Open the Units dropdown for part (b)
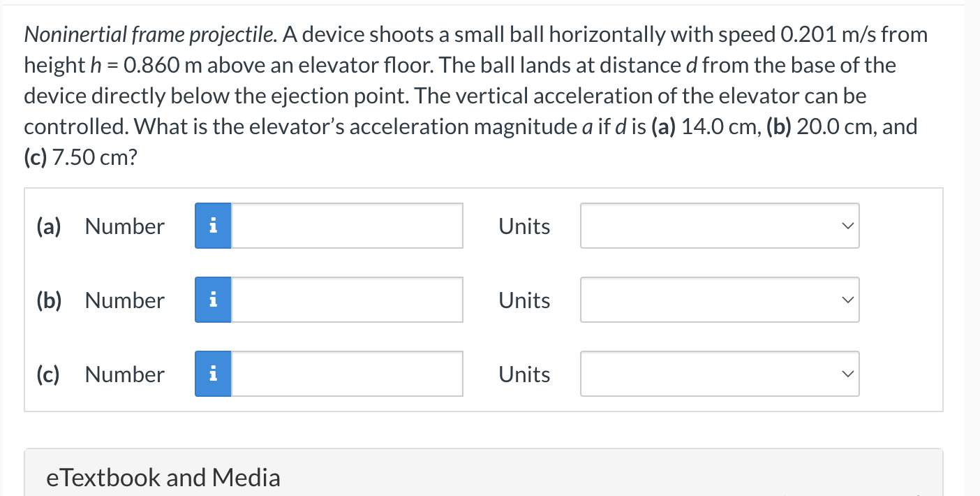Screen dimensions: 980x496 coord(719,300)
